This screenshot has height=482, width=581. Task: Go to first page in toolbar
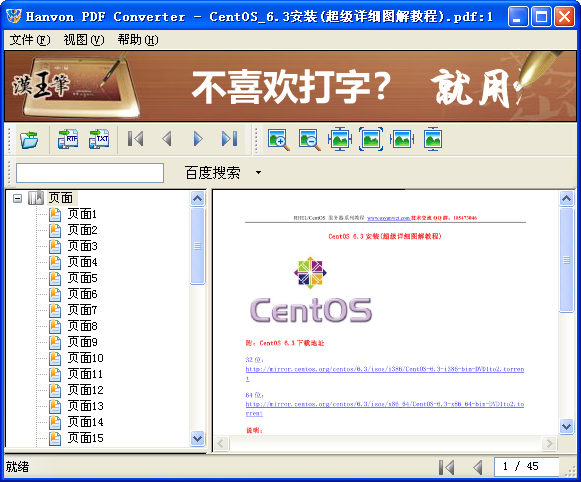(x=136, y=139)
